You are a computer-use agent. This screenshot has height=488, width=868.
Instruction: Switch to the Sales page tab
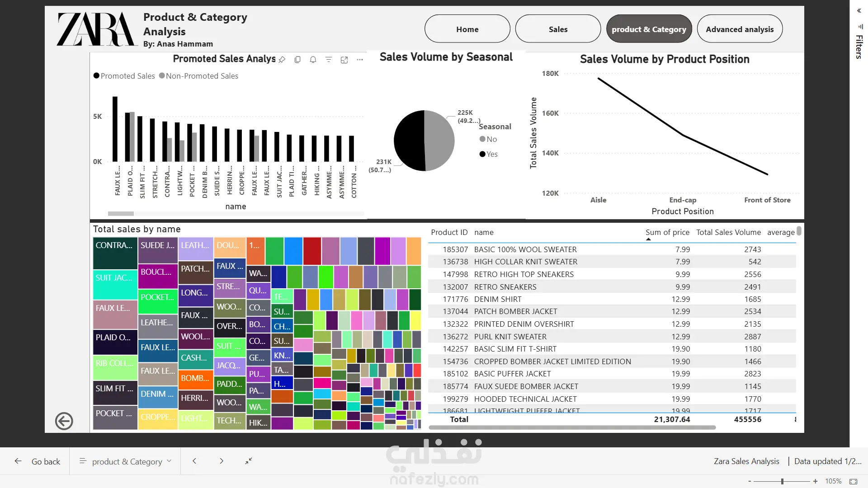(x=558, y=29)
